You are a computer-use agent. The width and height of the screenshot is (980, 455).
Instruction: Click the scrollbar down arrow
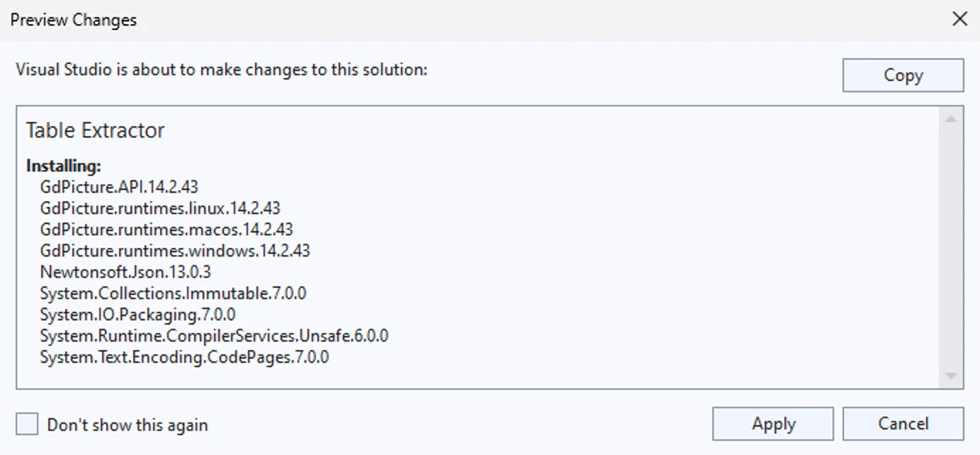point(950,376)
